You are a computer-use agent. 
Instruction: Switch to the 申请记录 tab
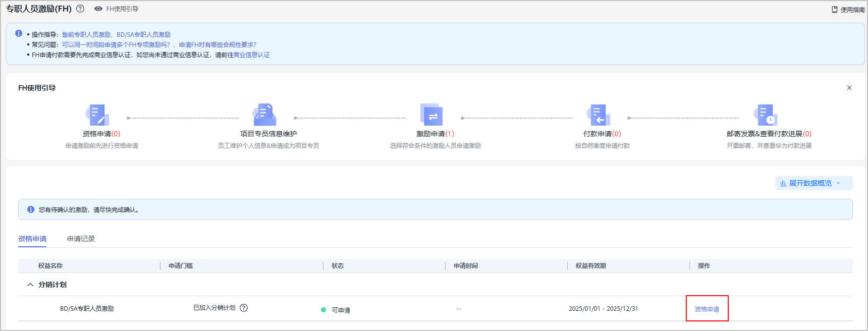(x=81, y=239)
